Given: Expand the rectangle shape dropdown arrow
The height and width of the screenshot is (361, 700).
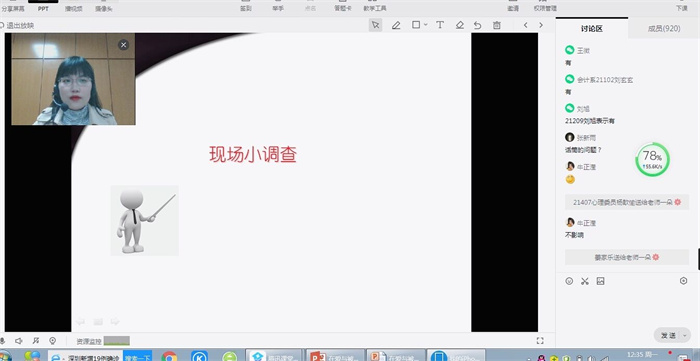Looking at the screenshot, I should [425, 25].
